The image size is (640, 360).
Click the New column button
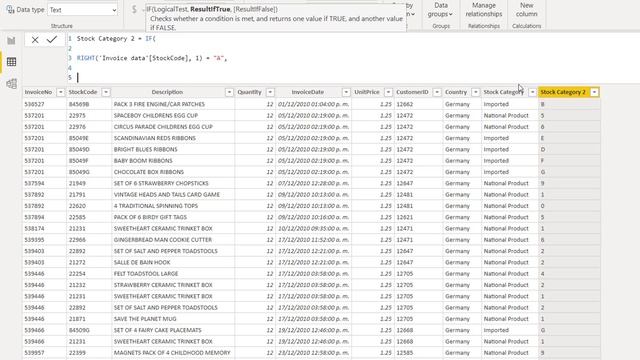(526, 10)
